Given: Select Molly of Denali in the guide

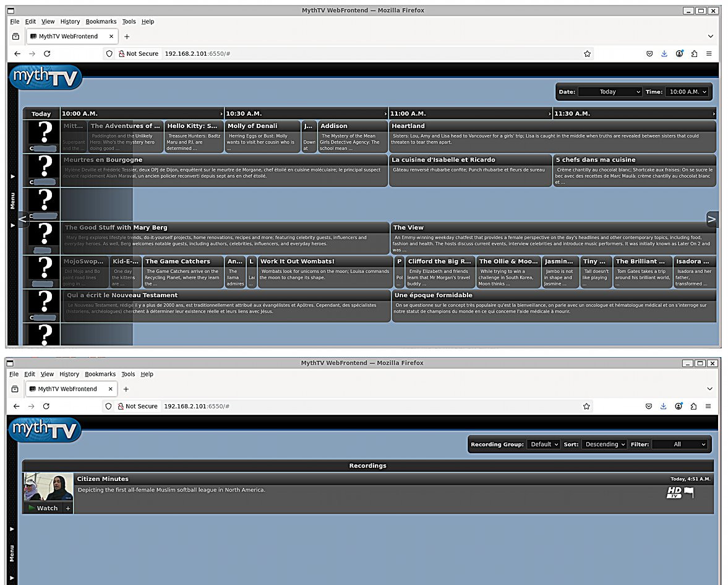Looking at the screenshot, I should click(x=263, y=136).
